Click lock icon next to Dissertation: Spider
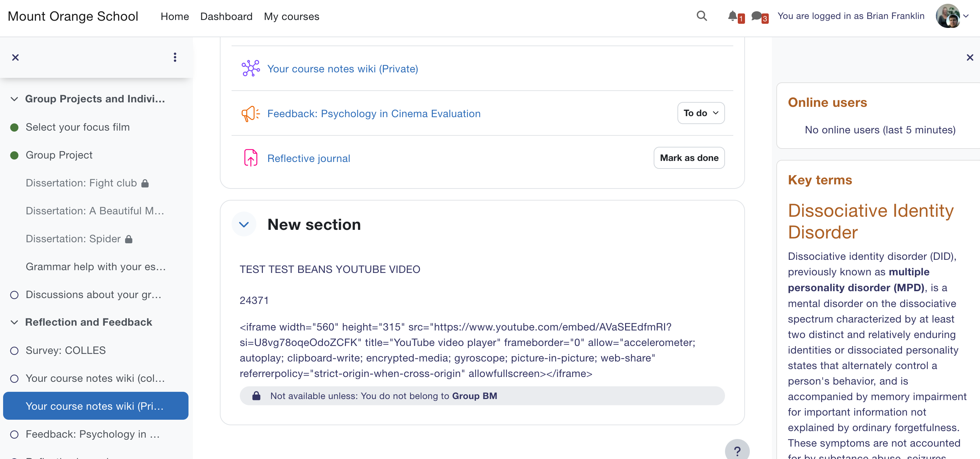980x459 pixels. [x=129, y=239]
